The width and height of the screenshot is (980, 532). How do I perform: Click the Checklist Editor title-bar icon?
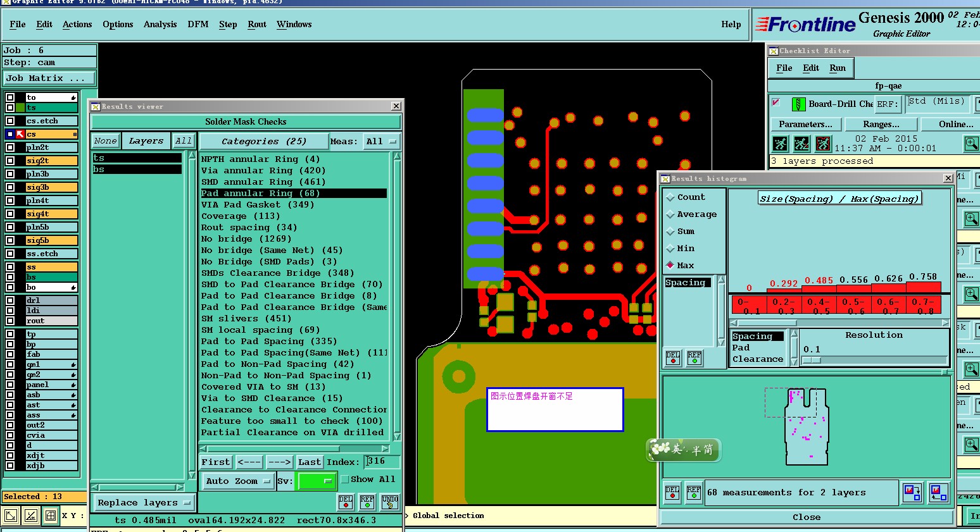tap(773, 51)
